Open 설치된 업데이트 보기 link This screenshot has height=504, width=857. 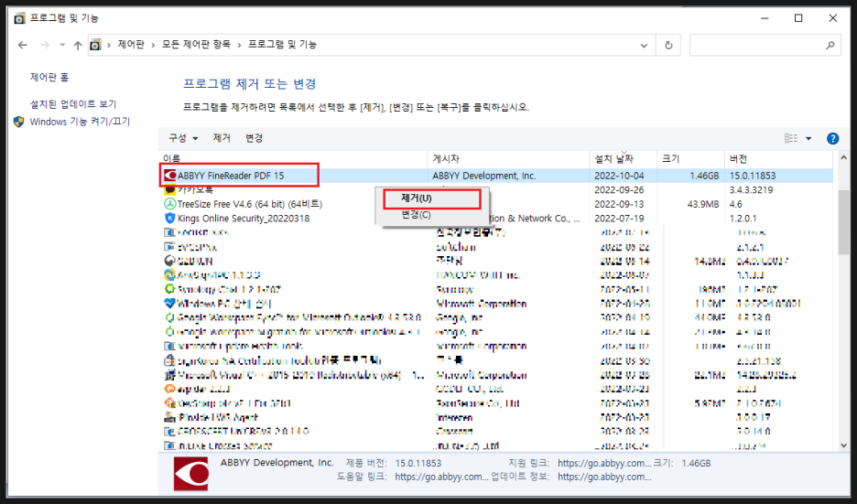[x=72, y=103]
